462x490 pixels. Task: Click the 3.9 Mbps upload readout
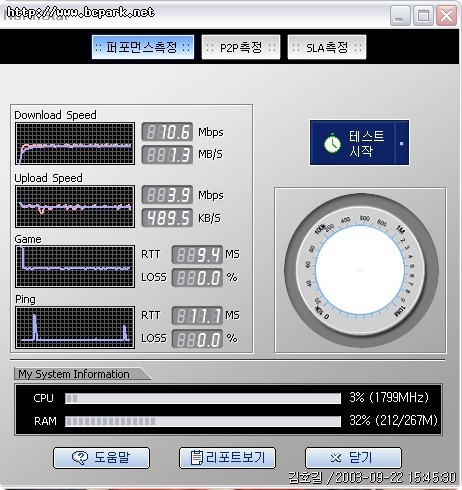pos(167,195)
